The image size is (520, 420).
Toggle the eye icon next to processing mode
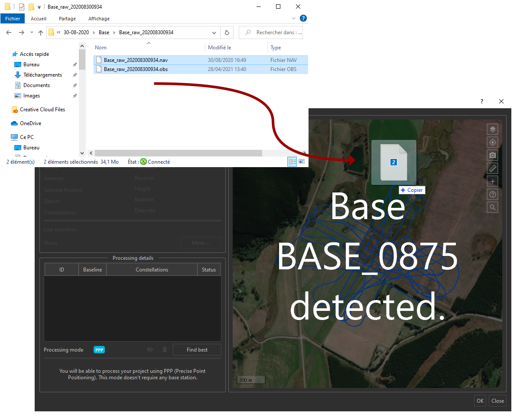tap(149, 349)
